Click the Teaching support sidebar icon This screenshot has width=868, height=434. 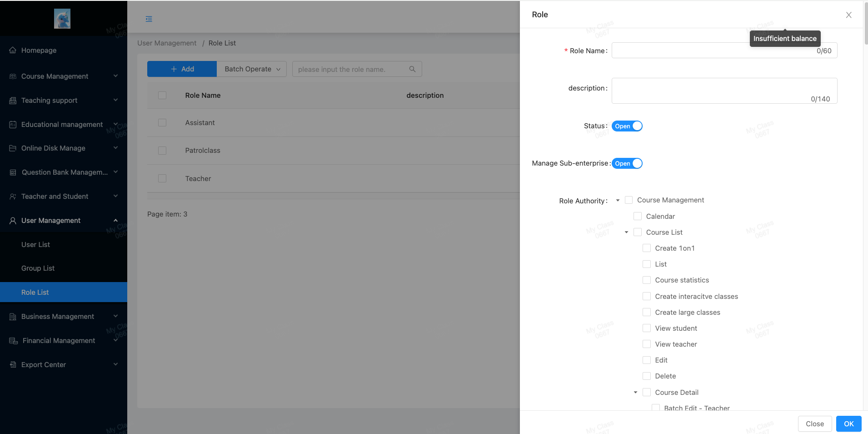(x=13, y=101)
